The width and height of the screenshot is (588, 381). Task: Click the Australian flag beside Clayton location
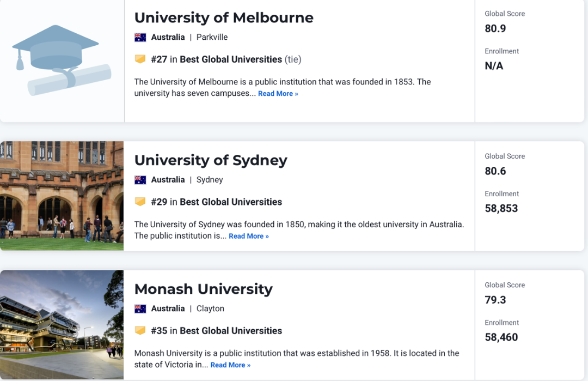(140, 309)
